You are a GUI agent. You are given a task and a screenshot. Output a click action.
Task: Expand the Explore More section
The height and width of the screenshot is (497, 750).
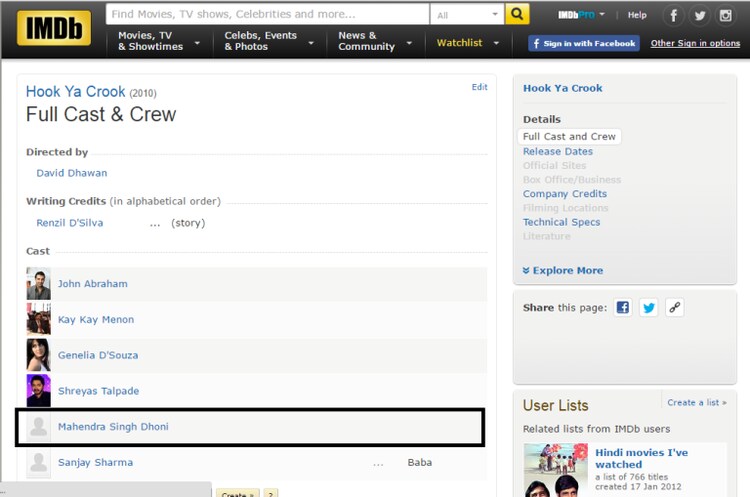pyautogui.click(x=562, y=270)
